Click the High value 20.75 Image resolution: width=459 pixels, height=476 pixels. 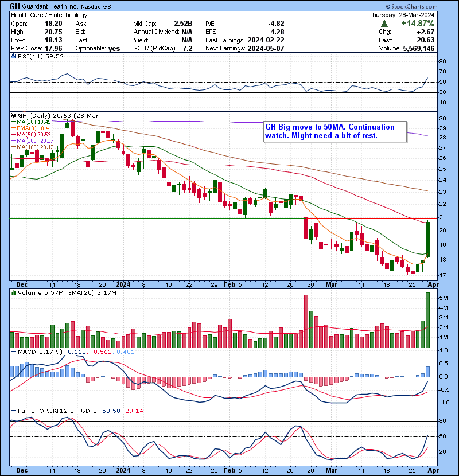(53, 32)
